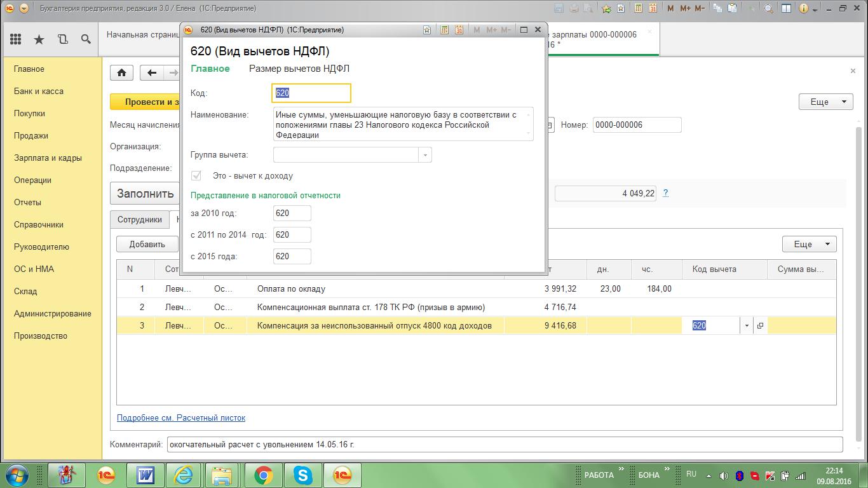
Task: Click the 'РАБОТА' toolbar in the taskbar
Action: (x=599, y=475)
